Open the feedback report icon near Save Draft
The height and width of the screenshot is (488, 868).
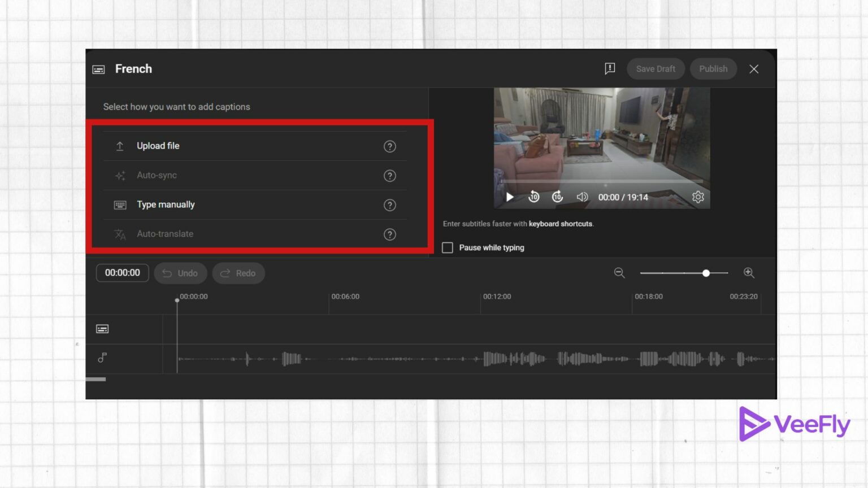(x=610, y=68)
